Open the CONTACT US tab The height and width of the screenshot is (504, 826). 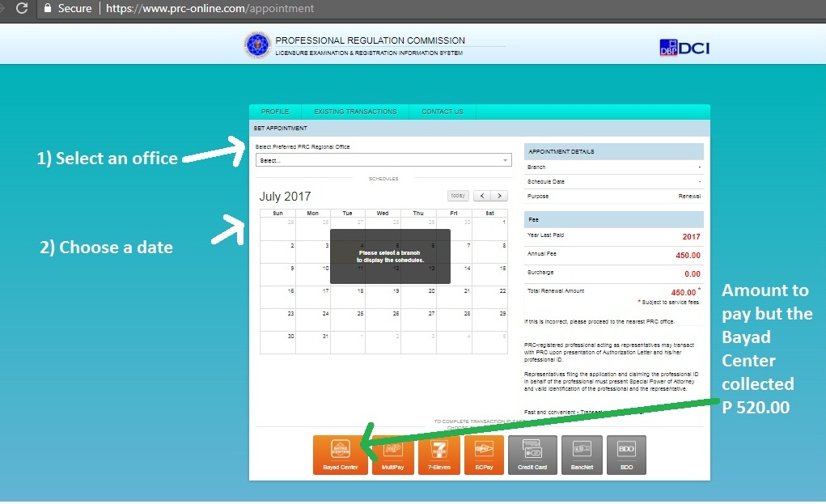click(x=443, y=112)
